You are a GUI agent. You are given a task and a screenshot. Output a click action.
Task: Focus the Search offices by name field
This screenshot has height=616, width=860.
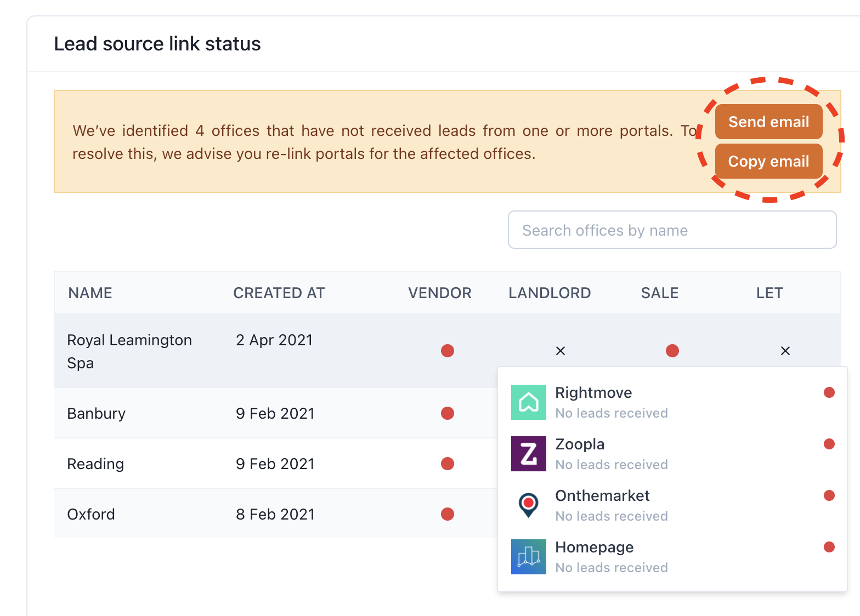[x=672, y=230]
